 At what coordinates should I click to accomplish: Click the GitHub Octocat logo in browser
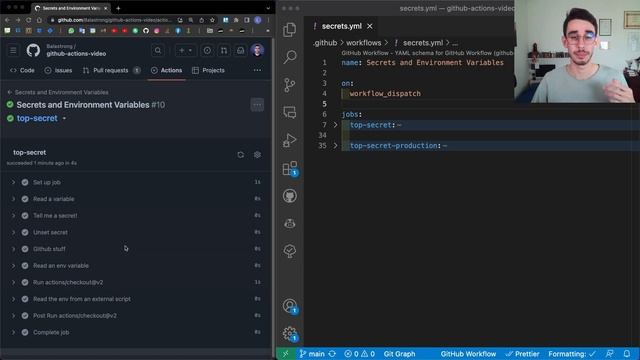pyautogui.click(x=33, y=51)
